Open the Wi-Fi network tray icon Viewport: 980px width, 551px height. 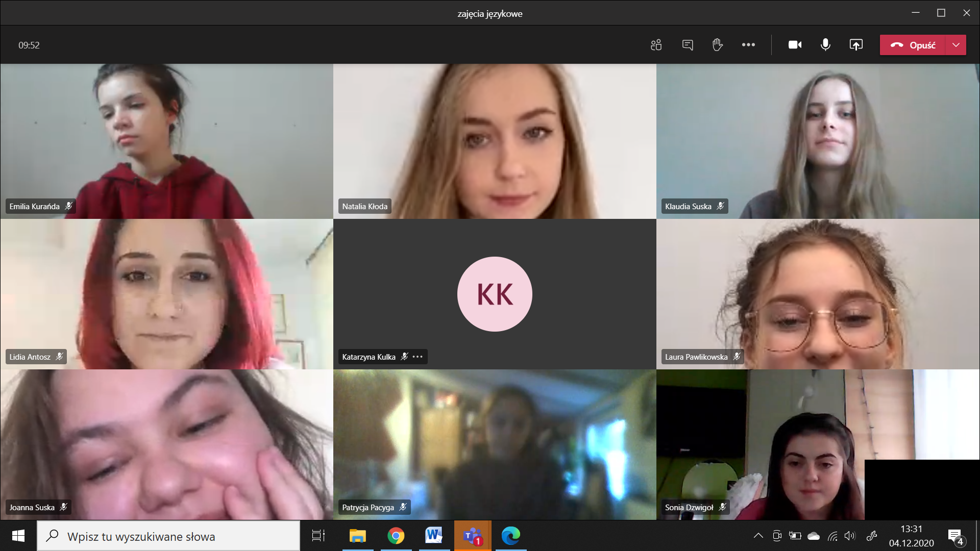(832, 536)
